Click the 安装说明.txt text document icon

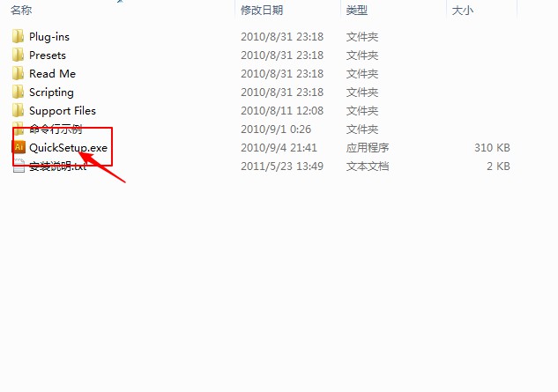coord(19,166)
